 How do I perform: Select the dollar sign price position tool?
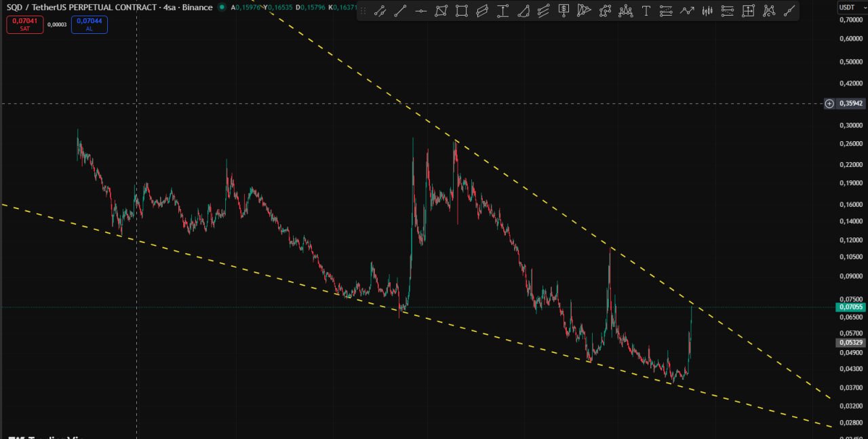[564, 11]
